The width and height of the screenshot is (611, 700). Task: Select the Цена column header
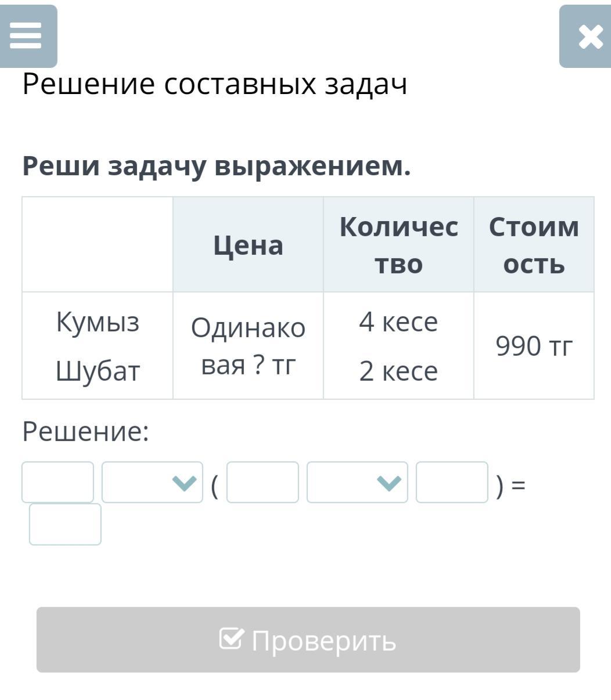coord(248,244)
